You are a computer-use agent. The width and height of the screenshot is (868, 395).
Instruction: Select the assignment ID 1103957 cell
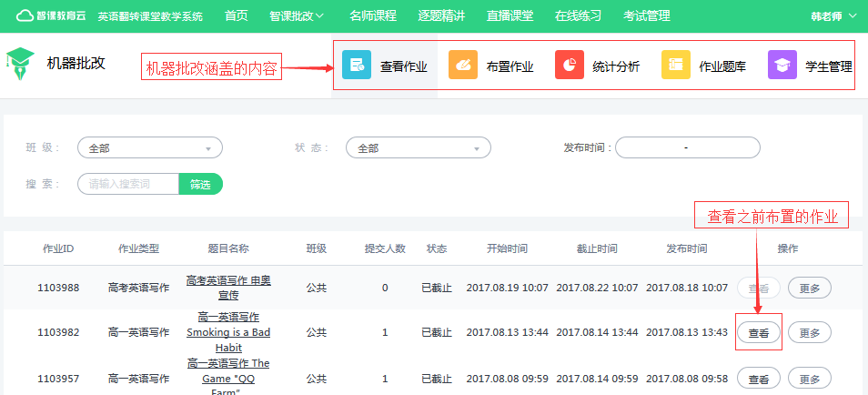click(x=58, y=379)
